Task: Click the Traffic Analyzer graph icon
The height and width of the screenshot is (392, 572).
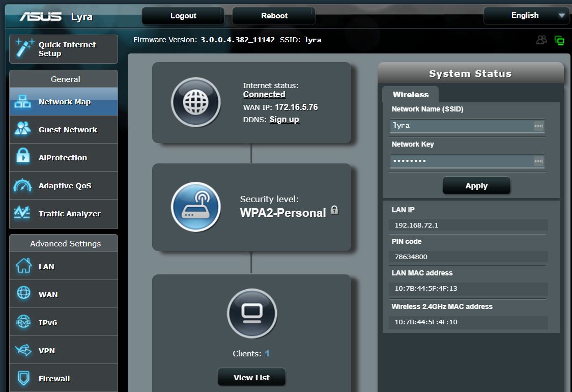Action: (x=22, y=212)
